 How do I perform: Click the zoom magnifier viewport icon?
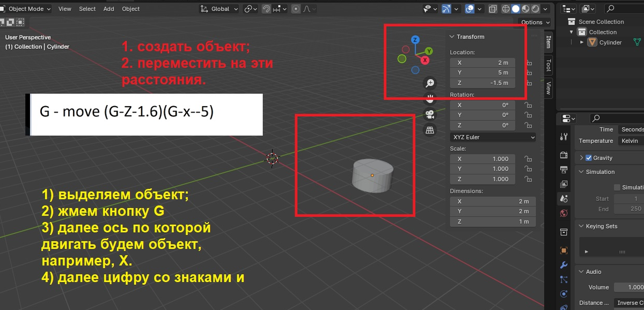coord(429,83)
